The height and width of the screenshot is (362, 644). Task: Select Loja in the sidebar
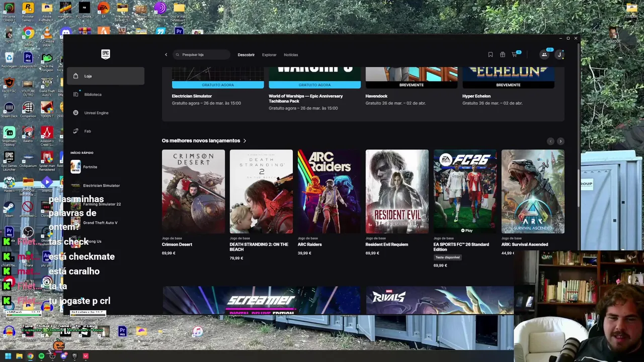click(x=106, y=76)
